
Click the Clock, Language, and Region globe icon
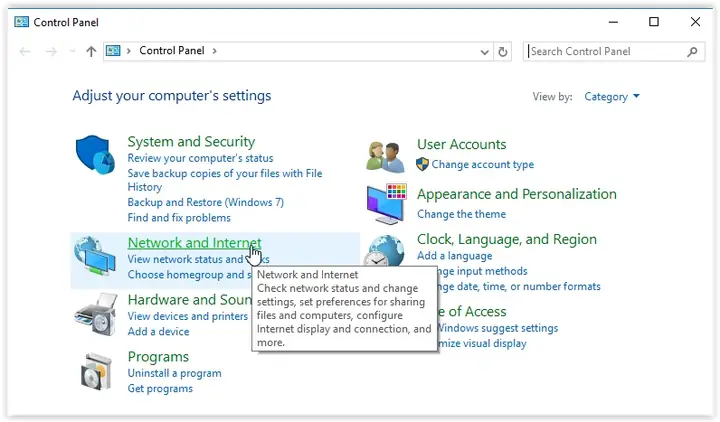[x=385, y=250]
